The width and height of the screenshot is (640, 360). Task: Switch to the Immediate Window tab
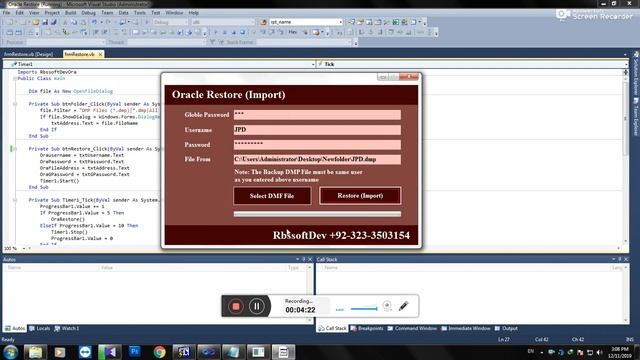[465, 329]
